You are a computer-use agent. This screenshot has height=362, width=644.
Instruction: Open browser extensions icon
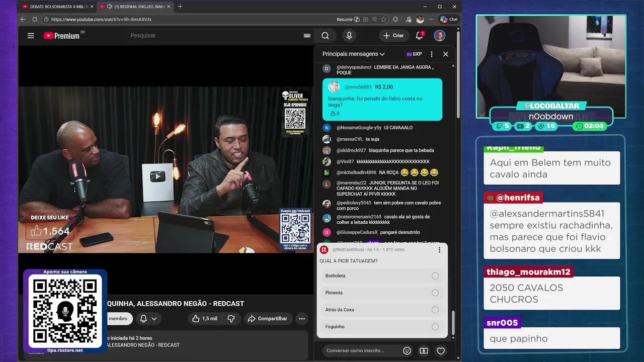tap(395, 19)
